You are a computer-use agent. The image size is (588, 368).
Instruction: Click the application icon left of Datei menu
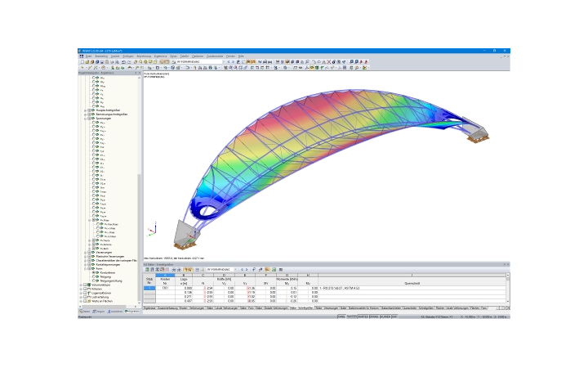coord(82,56)
